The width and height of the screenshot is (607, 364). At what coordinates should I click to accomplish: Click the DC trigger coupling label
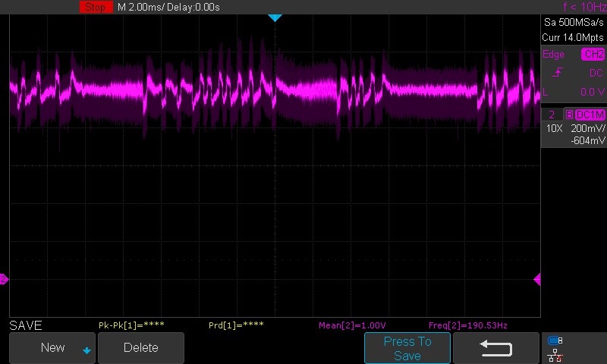coord(596,73)
